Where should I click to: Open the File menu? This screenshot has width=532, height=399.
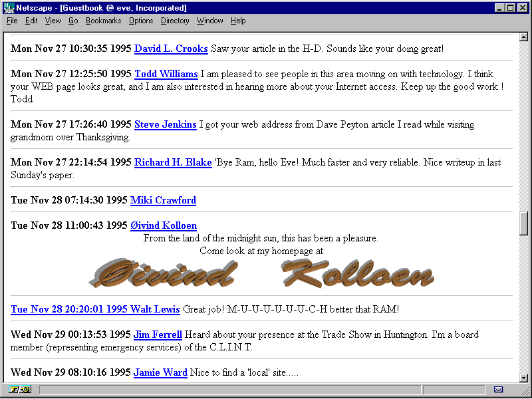click(12, 21)
